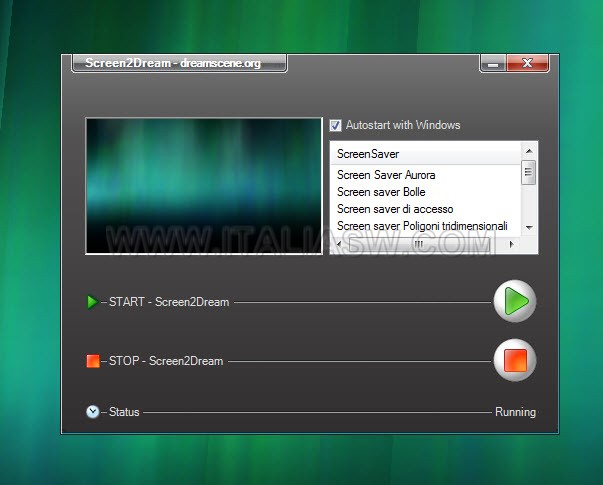Click the small red STOP square icon

tap(93, 361)
